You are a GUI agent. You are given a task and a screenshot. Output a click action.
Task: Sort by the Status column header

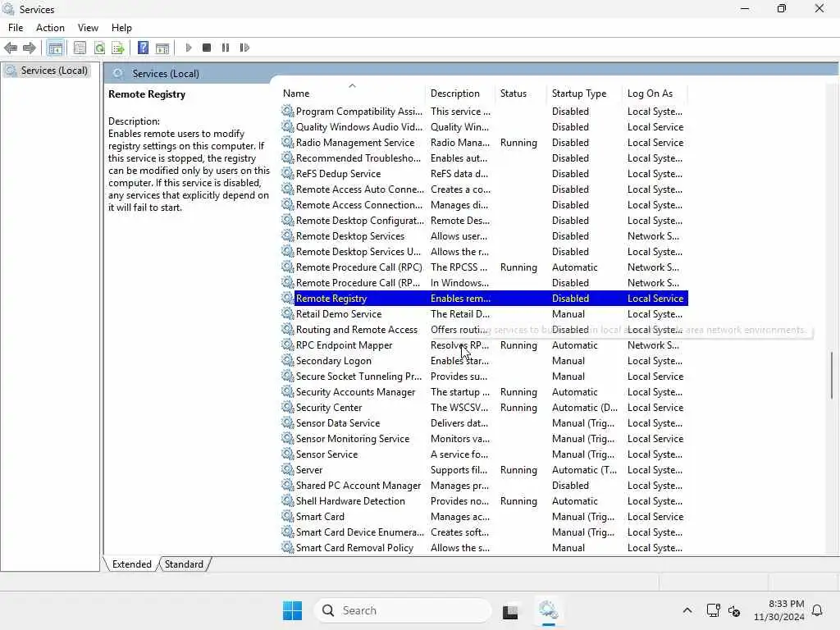522,94
